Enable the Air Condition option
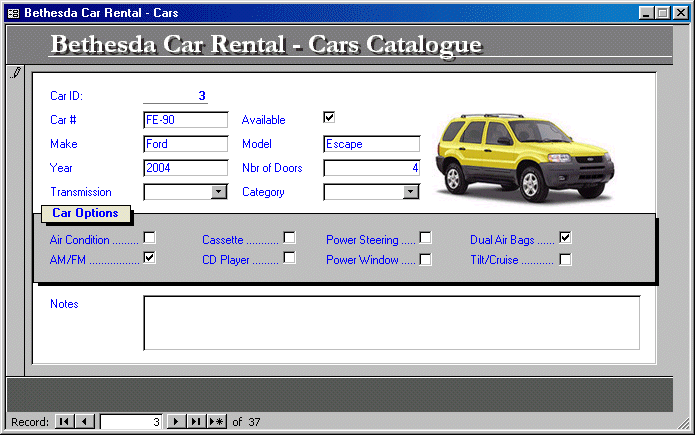The height and width of the screenshot is (435, 695). tap(150, 238)
